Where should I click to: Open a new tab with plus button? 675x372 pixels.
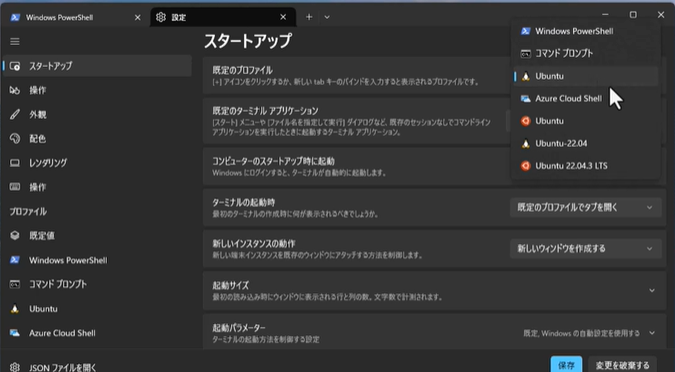pos(309,17)
